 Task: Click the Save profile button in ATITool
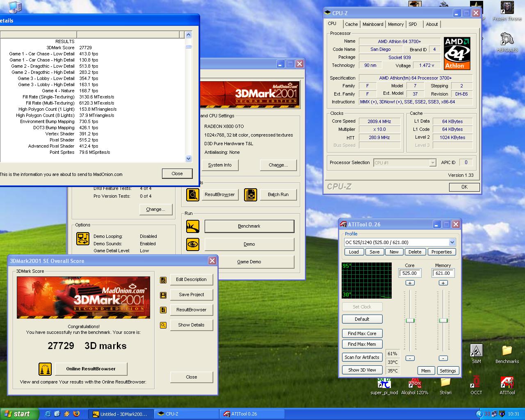pyautogui.click(x=374, y=252)
